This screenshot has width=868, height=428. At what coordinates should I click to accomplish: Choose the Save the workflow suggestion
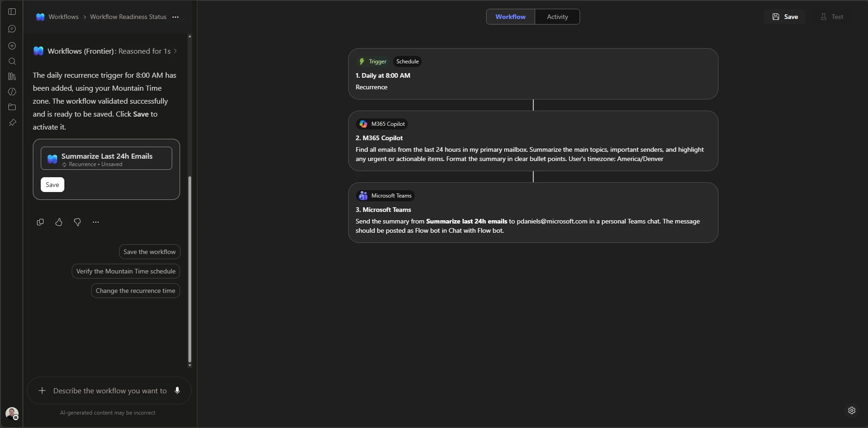pos(150,252)
